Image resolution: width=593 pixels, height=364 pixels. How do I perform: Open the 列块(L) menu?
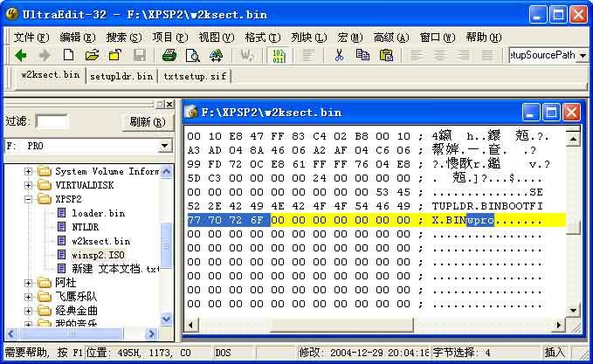[x=308, y=38]
